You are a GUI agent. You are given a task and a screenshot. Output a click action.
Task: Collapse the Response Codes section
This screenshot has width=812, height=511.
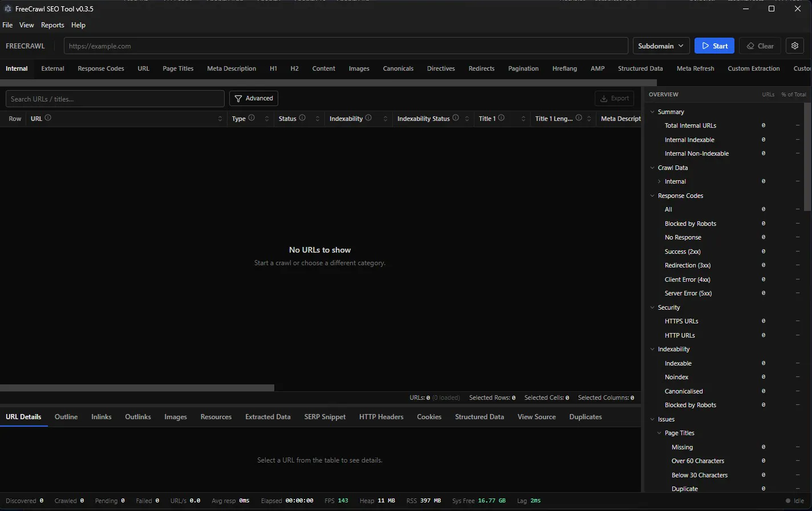pos(653,196)
